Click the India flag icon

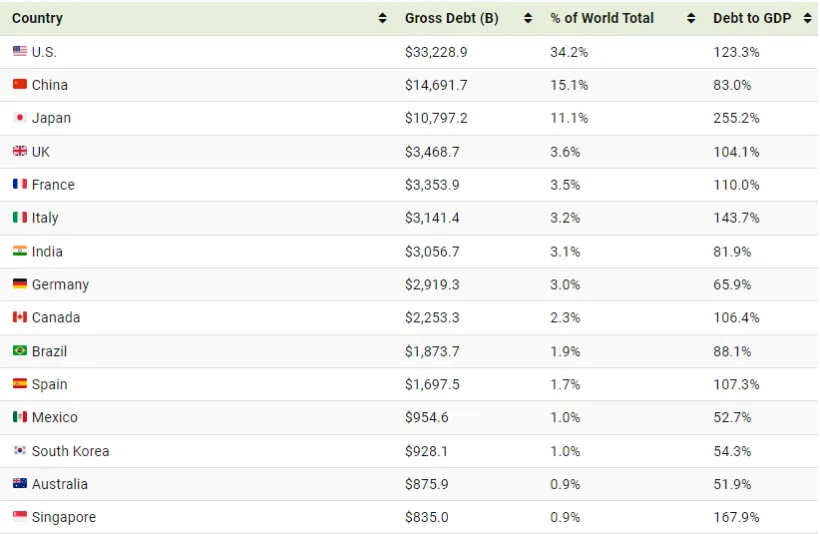pyautogui.click(x=20, y=251)
